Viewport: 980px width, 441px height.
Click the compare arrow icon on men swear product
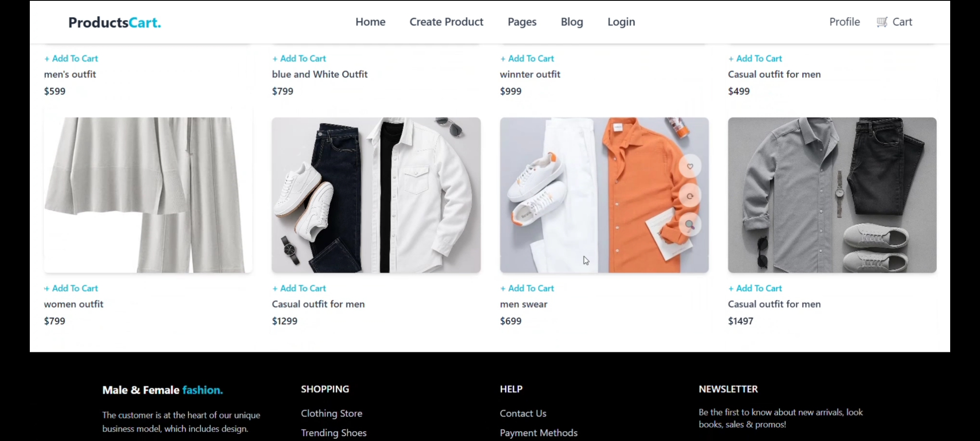[x=690, y=196]
